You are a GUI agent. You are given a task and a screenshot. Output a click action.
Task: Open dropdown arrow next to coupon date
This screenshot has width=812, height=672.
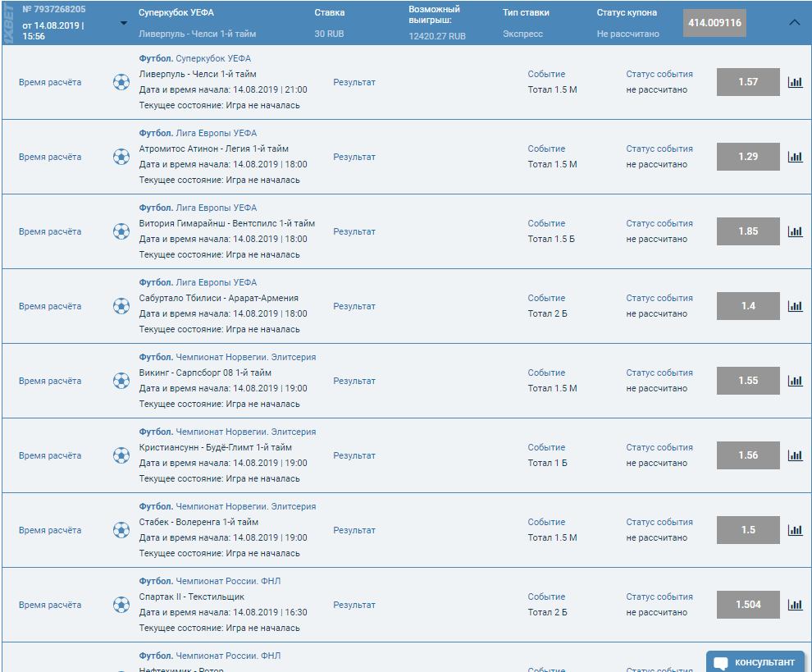click(x=124, y=23)
